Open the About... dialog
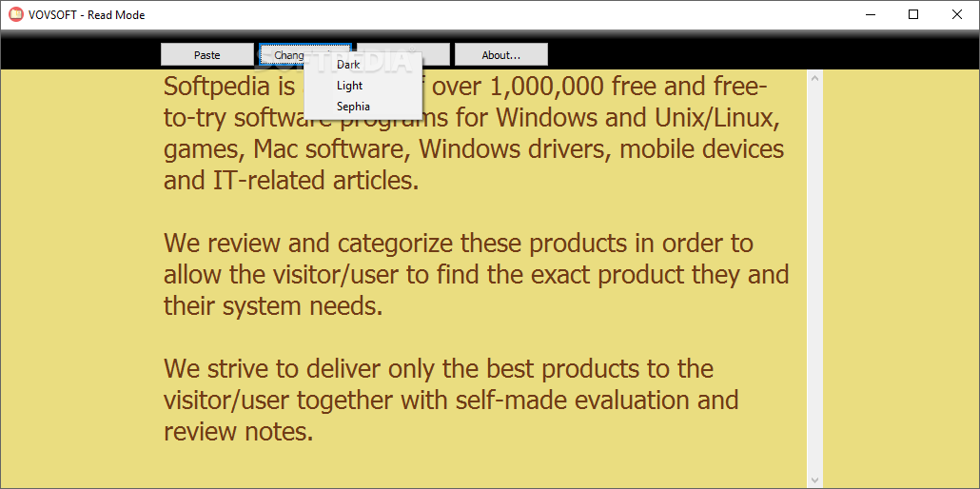The height and width of the screenshot is (489, 980). coord(501,55)
